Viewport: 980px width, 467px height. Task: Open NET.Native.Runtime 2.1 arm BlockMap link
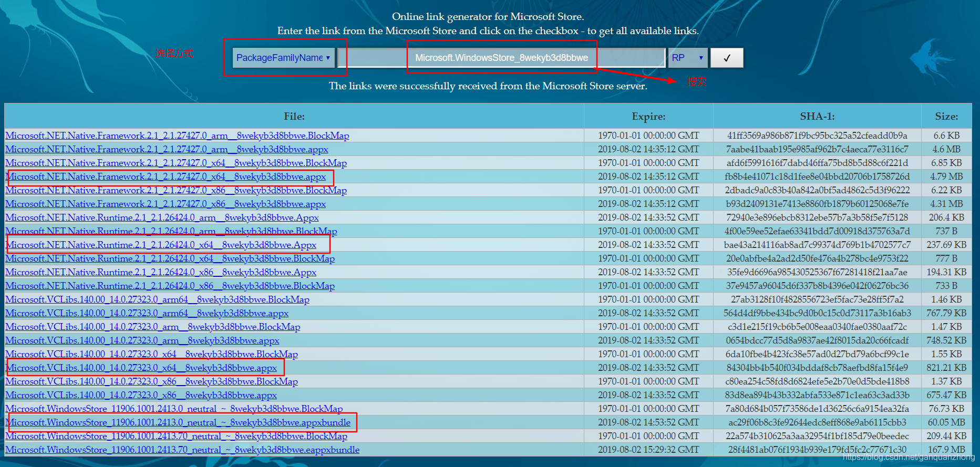pyautogui.click(x=171, y=231)
